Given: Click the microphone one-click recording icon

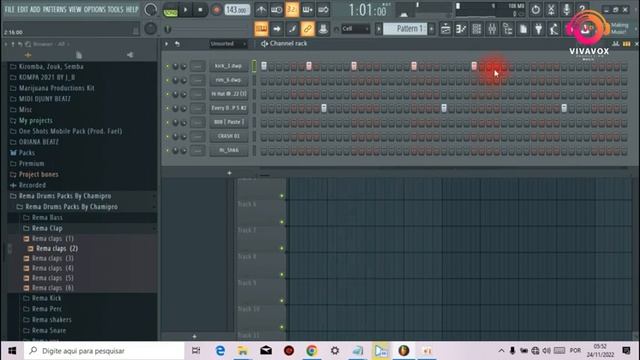Looking at the screenshot, I should [x=566, y=9].
